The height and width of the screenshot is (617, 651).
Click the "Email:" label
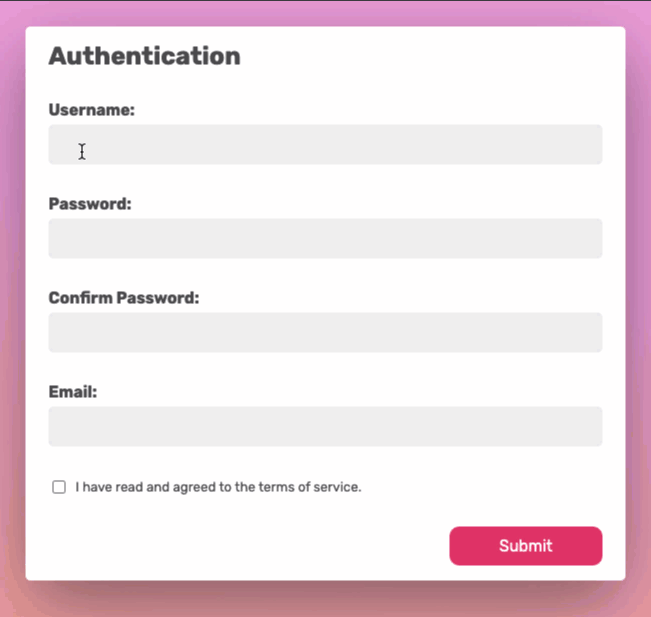tap(73, 392)
